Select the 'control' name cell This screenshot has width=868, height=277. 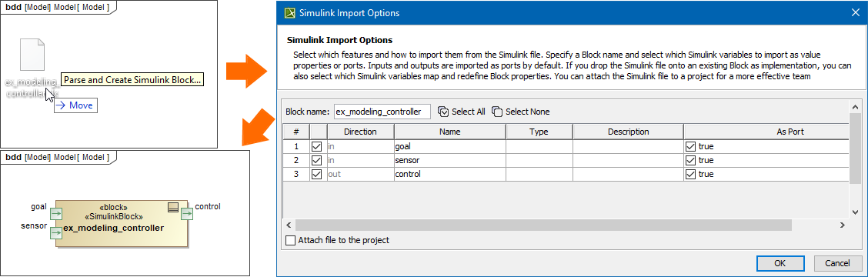click(450, 174)
